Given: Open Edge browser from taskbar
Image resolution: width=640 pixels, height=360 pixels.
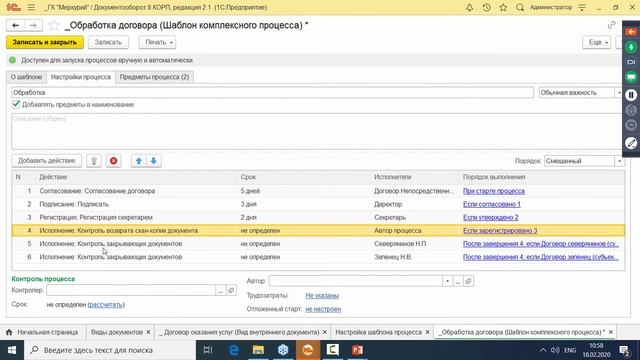Looking at the screenshot, I should click(233, 350).
